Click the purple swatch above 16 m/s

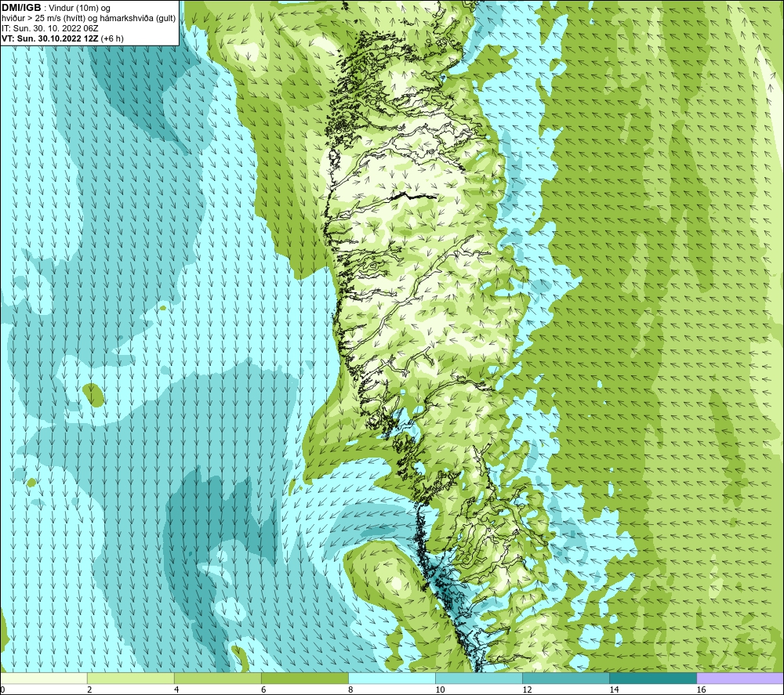(x=739, y=678)
